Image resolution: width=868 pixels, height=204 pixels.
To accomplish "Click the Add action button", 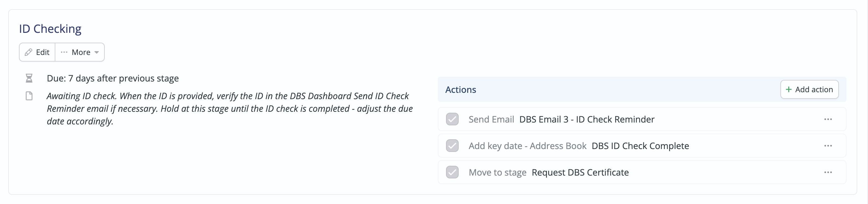I will (x=809, y=90).
